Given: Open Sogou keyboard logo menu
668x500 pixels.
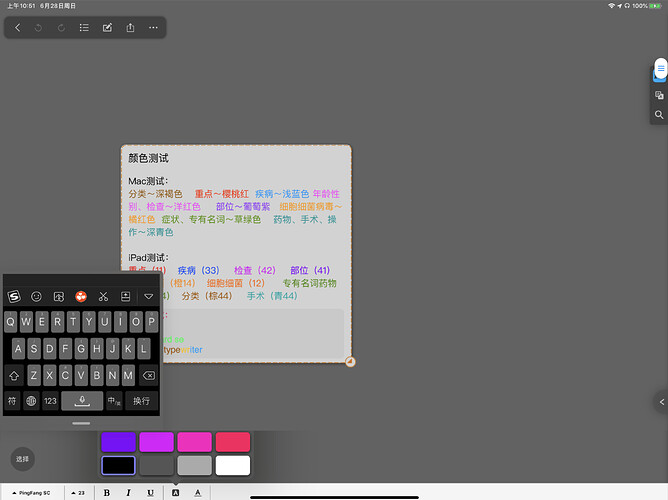Looking at the screenshot, I should coord(14,296).
